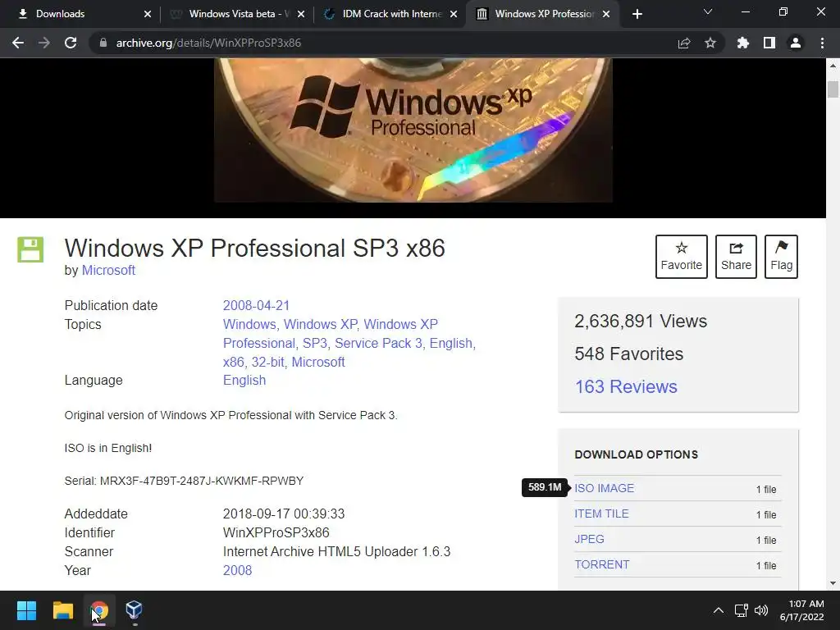Viewport: 840px width, 630px height.
Task: Open the 163 Reviews link
Action: tap(626, 387)
